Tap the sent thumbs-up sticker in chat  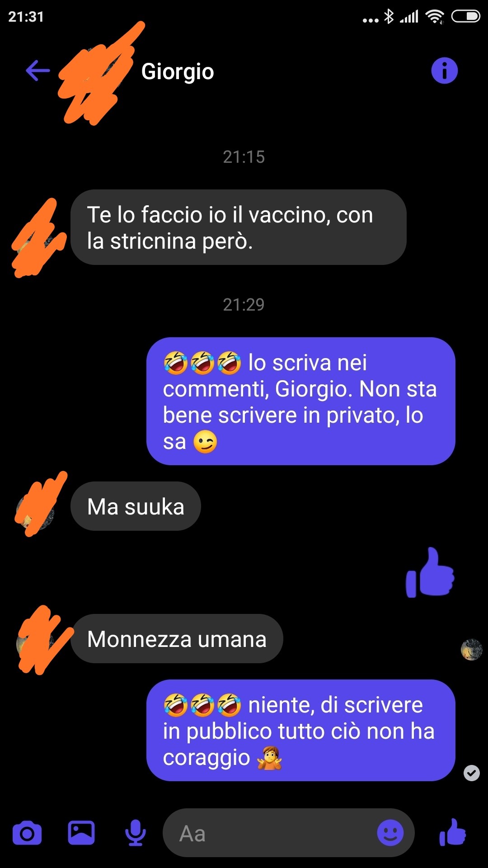(x=430, y=572)
